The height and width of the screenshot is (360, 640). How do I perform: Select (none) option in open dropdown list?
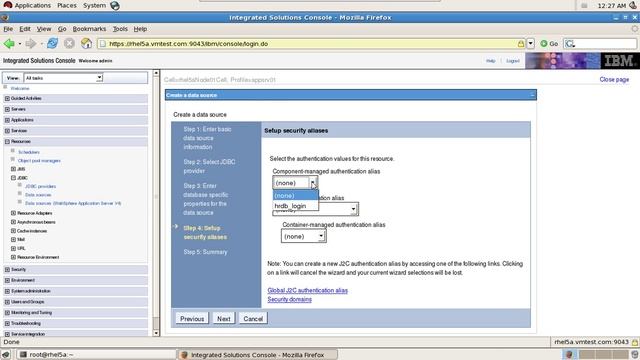click(295, 196)
